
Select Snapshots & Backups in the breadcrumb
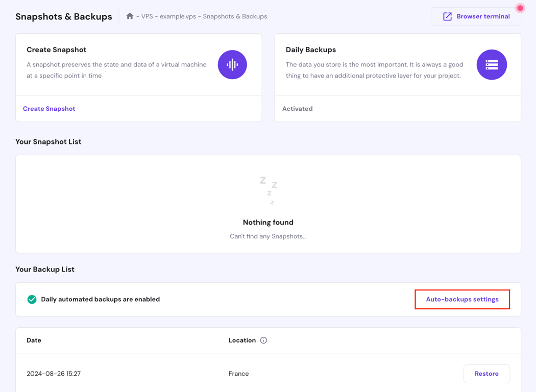click(234, 16)
